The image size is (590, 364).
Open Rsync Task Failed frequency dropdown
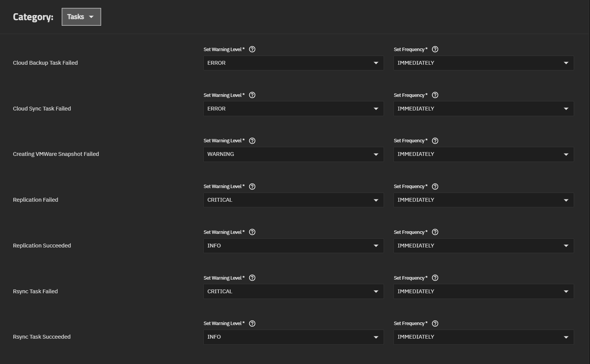484,291
